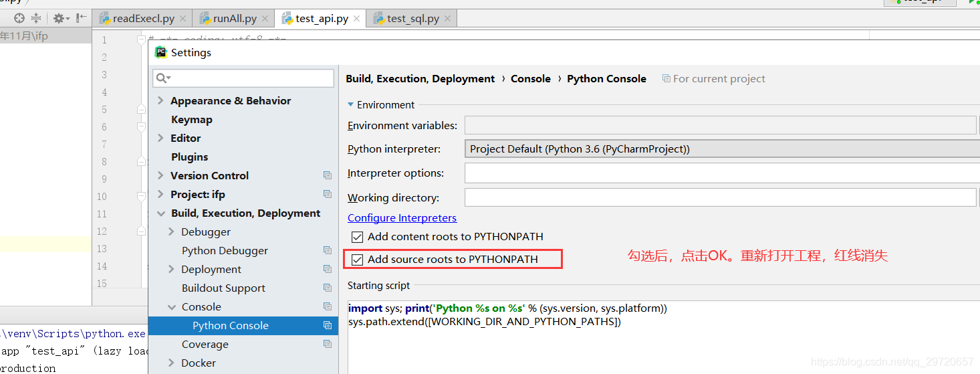980x374 pixels.
Task: Collapse the Build, Execution, Deployment node
Action: [160, 213]
